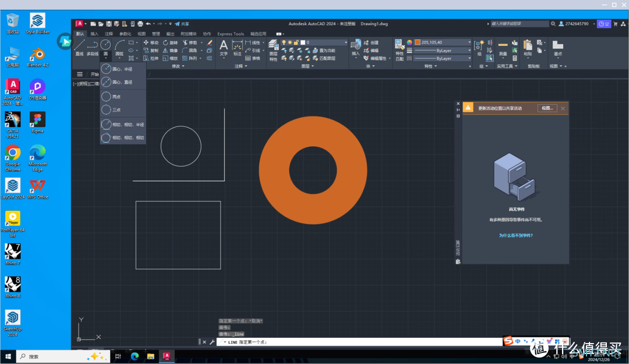The width and height of the screenshot is (629, 364).
Task: Open 图层特性 layer properties manager
Action: tap(273, 50)
